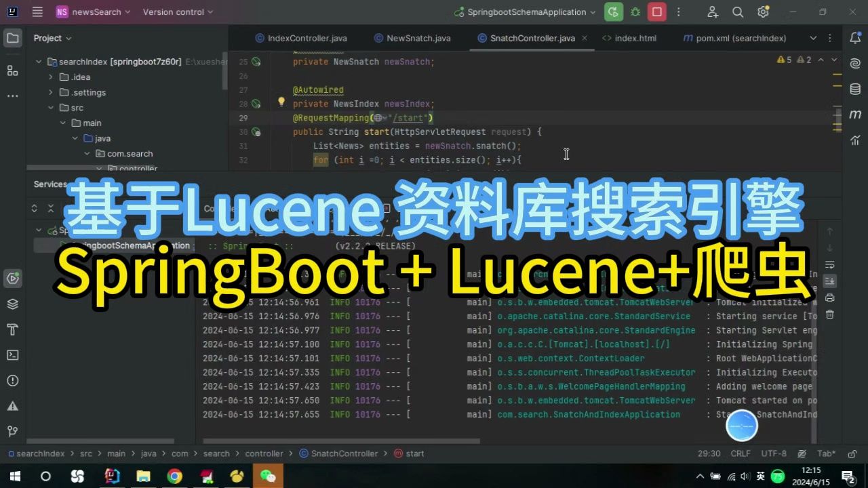Open the chart icon in right stripe
The width and height of the screenshot is (868, 488).
(855, 140)
